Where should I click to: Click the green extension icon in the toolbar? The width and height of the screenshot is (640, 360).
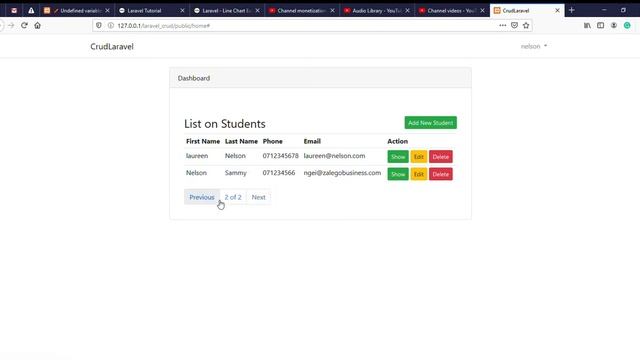627,25
